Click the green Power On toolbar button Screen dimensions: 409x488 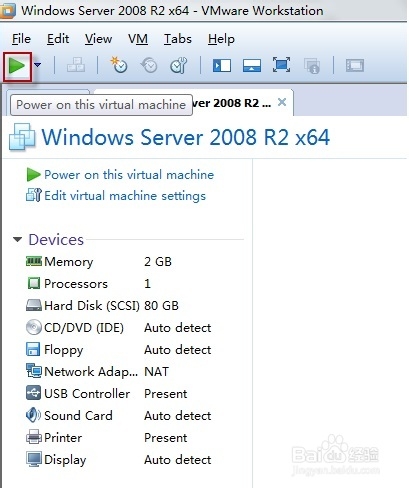click(x=17, y=66)
